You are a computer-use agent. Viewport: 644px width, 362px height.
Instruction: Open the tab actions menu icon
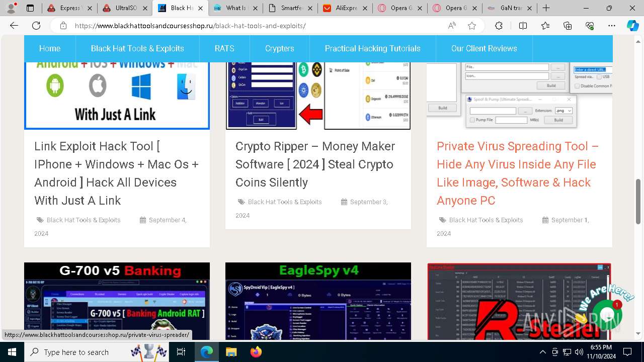click(x=30, y=8)
